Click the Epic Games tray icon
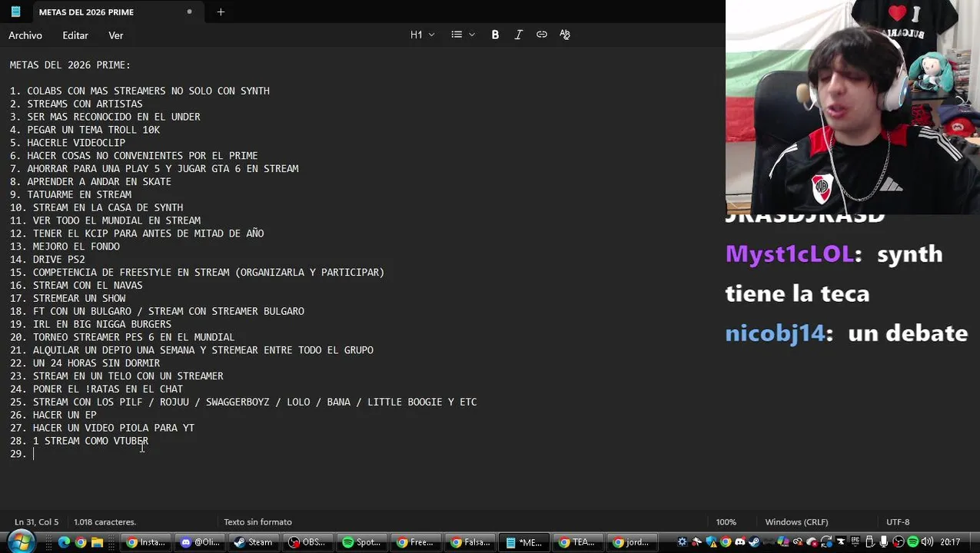This screenshot has height=553, width=980. [855, 541]
